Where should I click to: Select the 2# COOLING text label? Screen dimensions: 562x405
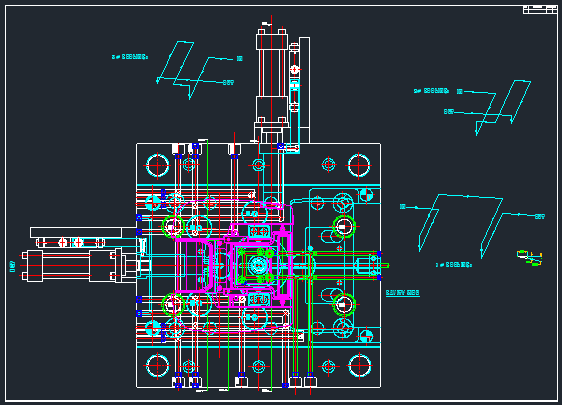pyautogui.click(x=432, y=91)
